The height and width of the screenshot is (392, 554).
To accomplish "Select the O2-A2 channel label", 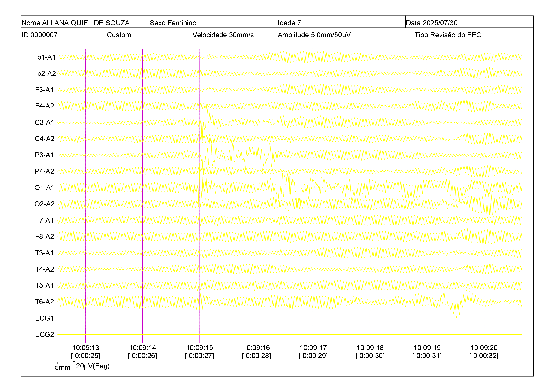I will coord(45,204).
